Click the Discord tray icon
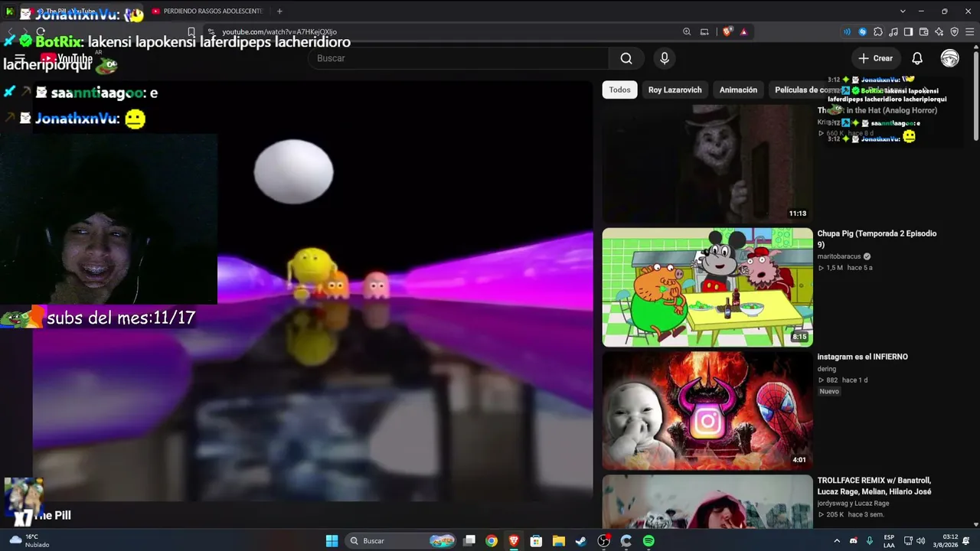980x551 pixels. click(854, 541)
